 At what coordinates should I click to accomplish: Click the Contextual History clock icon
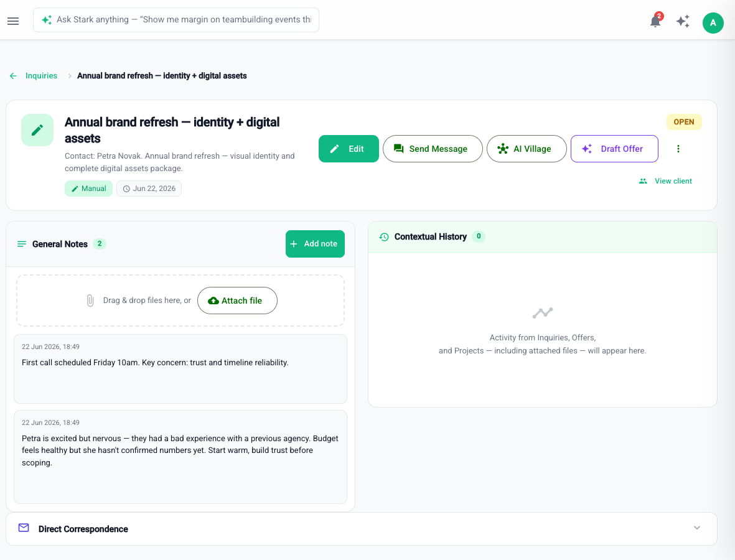coord(384,237)
